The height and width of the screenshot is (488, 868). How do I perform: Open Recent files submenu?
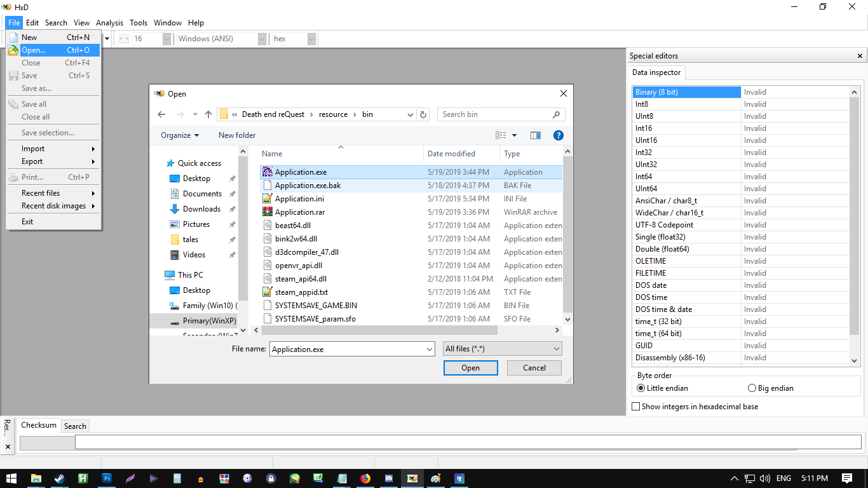(53, 193)
